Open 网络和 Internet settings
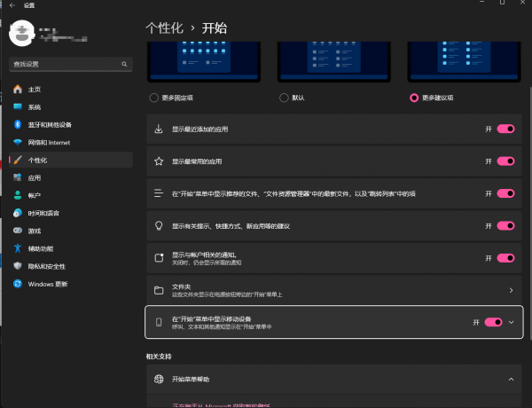532x408 pixels. point(71,142)
